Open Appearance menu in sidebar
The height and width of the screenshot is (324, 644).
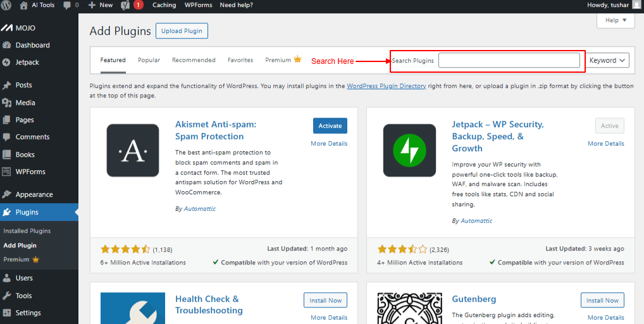[x=34, y=195]
